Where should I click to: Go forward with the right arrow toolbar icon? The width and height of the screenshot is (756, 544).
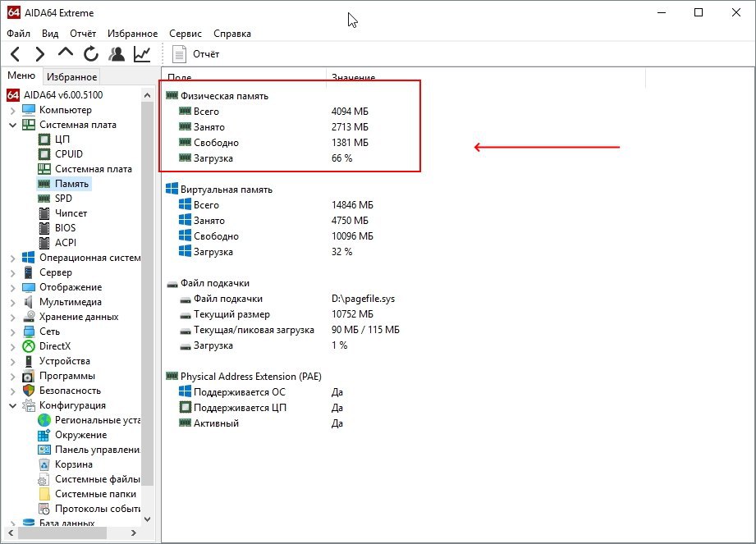[40, 54]
